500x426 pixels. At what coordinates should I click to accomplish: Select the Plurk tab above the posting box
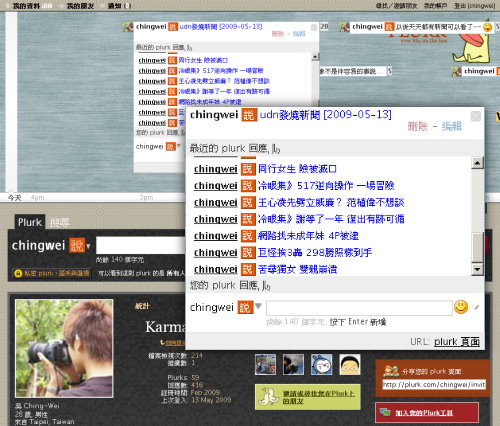click(30, 222)
